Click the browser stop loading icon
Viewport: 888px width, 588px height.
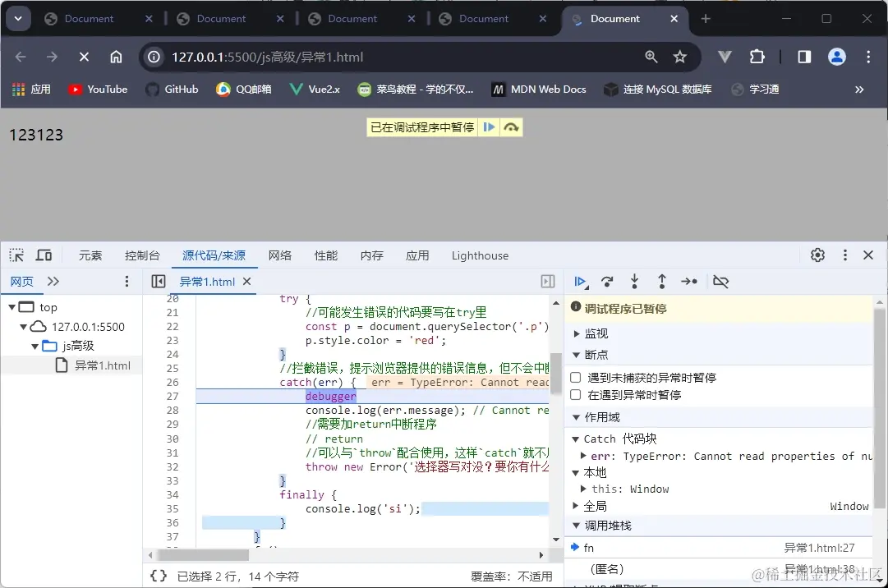(84, 57)
